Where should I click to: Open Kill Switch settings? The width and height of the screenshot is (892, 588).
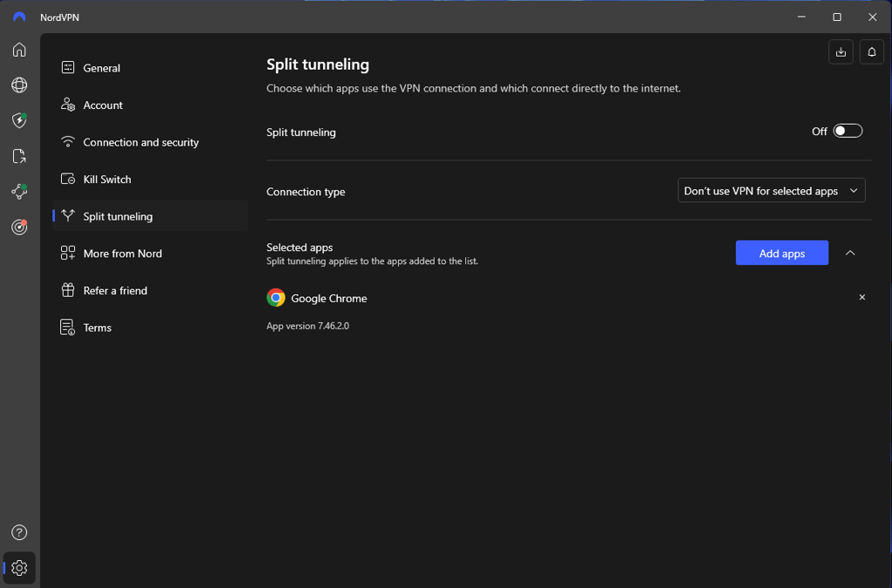pos(150,179)
